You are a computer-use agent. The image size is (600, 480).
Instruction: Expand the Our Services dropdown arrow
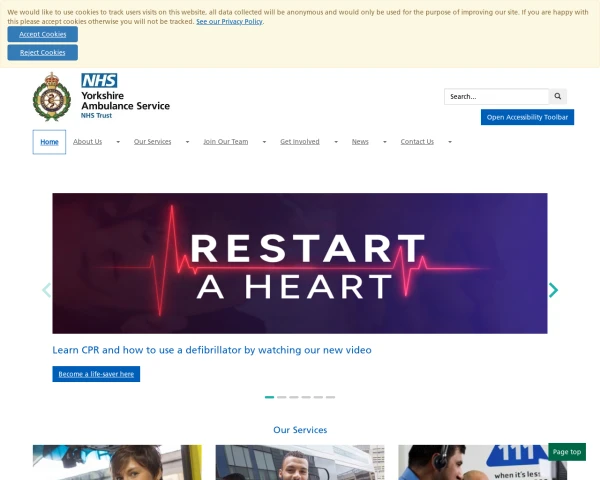(x=187, y=142)
